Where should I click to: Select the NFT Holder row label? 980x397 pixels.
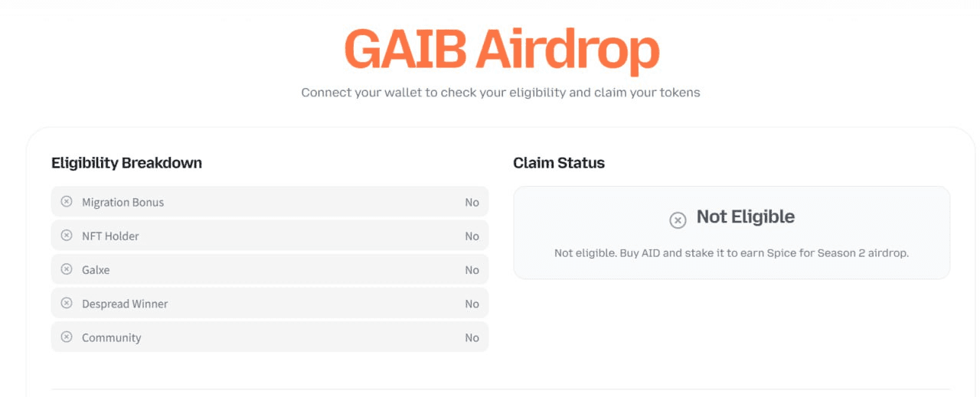(110, 236)
